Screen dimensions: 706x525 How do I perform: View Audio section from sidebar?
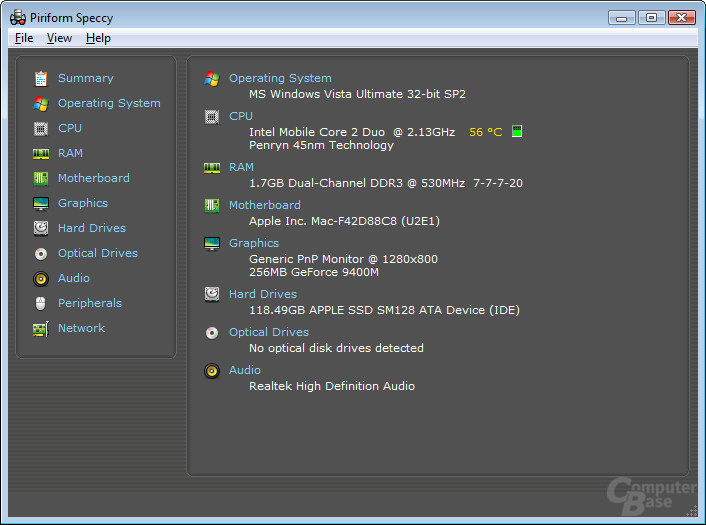(x=74, y=278)
